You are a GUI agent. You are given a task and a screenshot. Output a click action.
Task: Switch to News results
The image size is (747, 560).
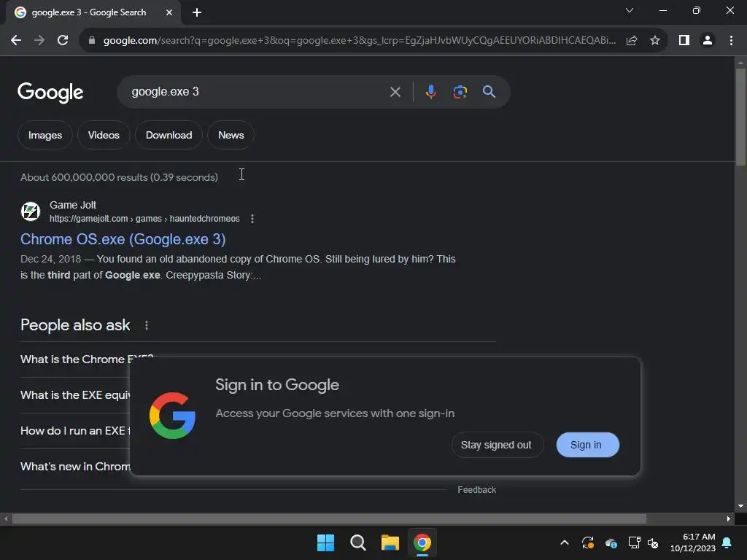pos(231,135)
